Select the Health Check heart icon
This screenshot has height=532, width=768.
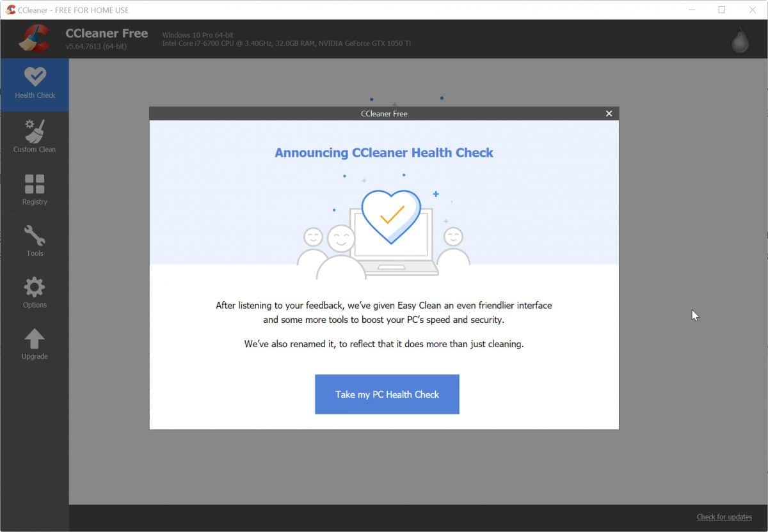point(35,78)
